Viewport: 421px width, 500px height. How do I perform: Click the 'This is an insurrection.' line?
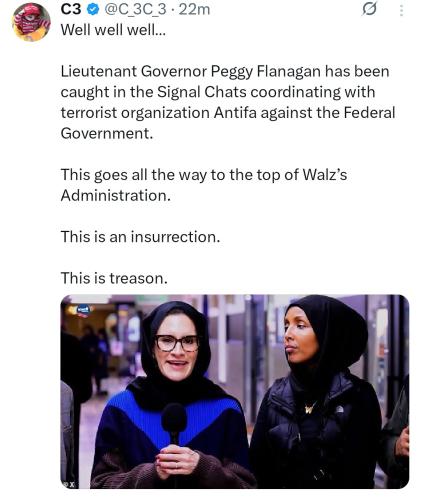[x=140, y=237]
